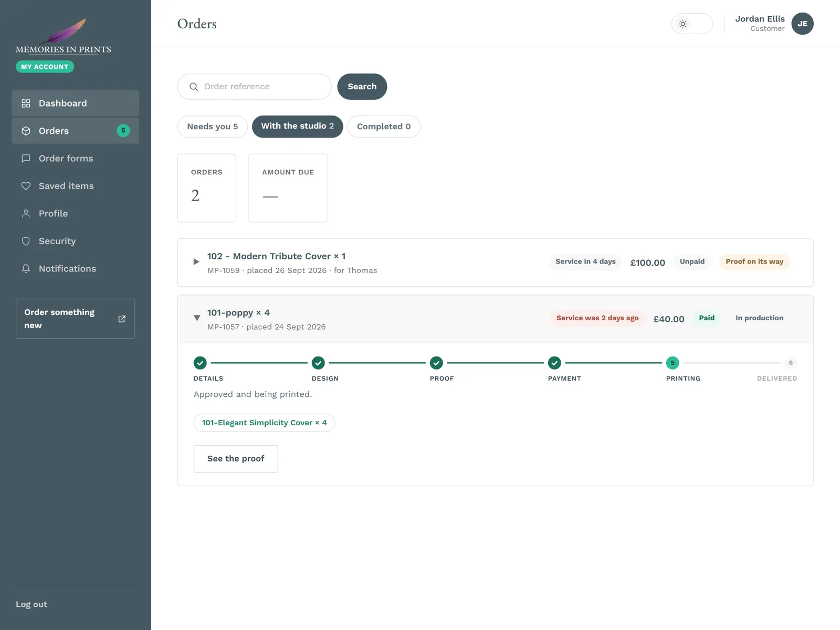
Task: Collapse order 101-poppy row
Action: point(197,318)
